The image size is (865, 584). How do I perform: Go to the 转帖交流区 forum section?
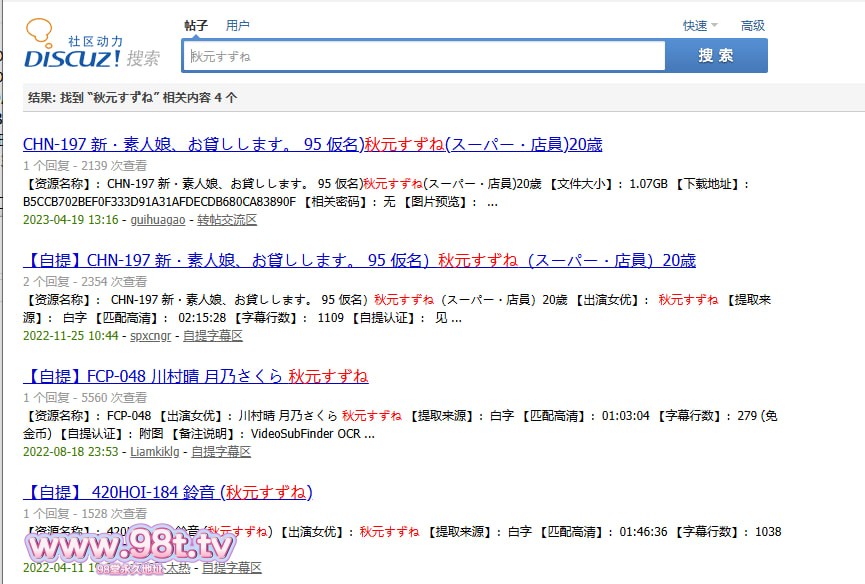pyautogui.click(x=227, y=220)
